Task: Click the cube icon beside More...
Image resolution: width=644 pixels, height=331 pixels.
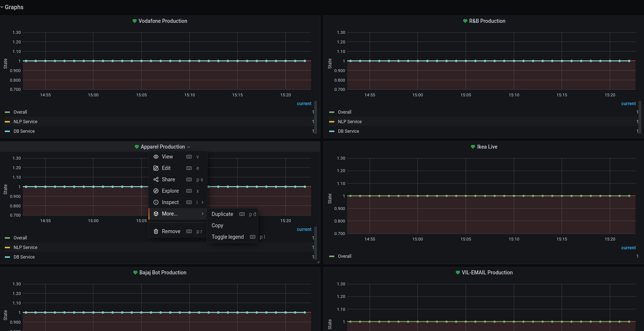Action: click(156, 214)
